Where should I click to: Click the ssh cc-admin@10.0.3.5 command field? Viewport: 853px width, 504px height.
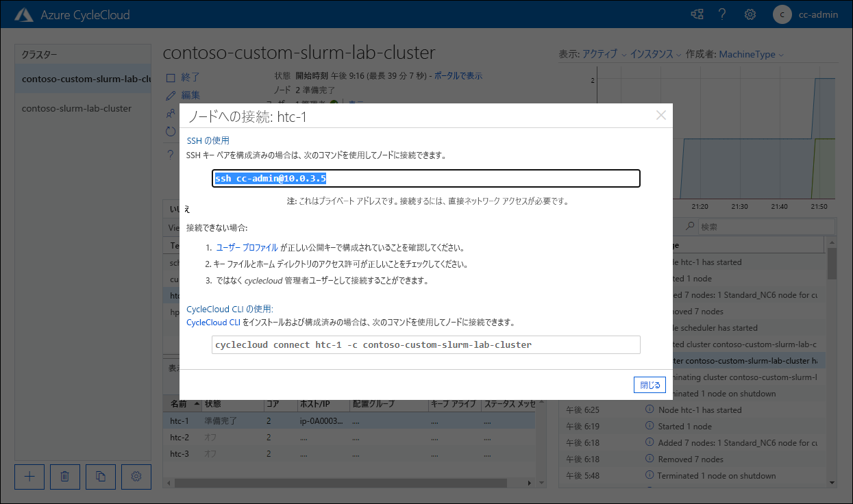(x=426, y=178)
